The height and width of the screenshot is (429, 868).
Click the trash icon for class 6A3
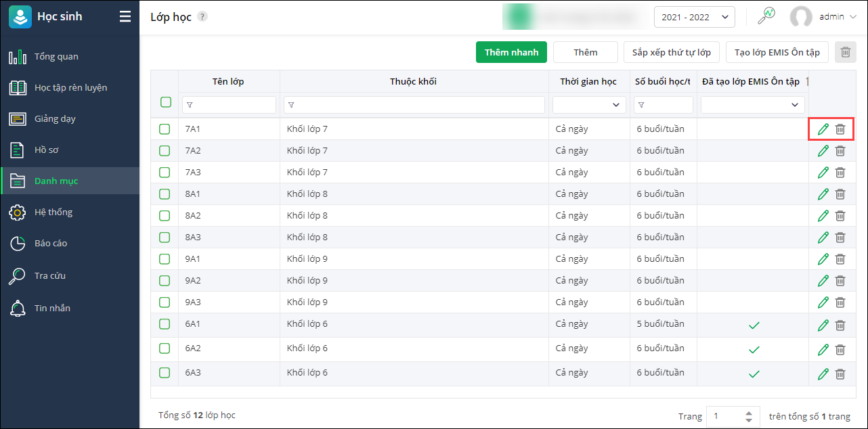[840, 374]
